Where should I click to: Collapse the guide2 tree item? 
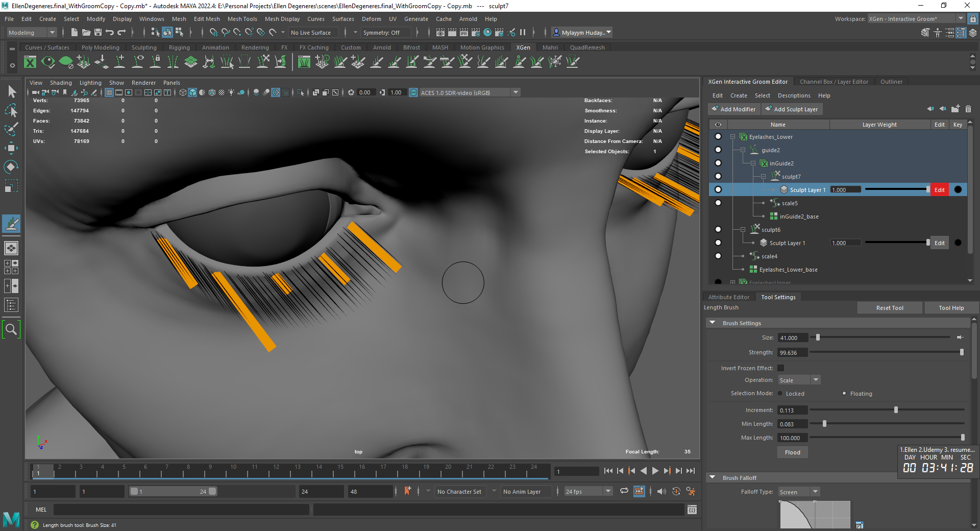pyautogui.click(x=743, y=150)
